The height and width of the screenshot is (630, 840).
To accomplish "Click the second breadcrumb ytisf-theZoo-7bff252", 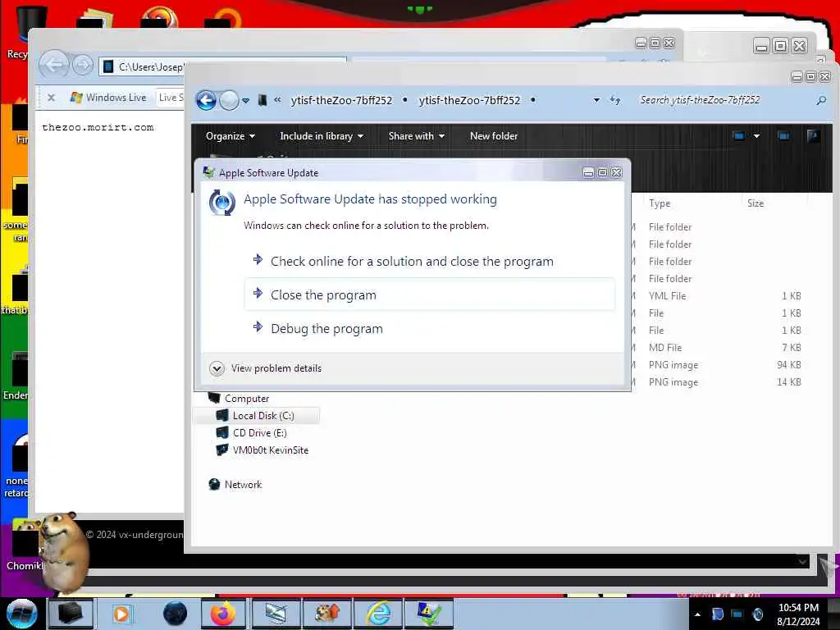I will click(x=469, y=100).
